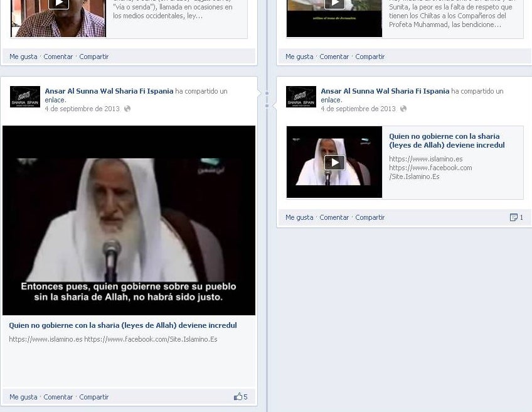The height and width of the screenshot is (412, 532).
Task: Open Sharia Spain avatar on the large-video post
Action: [25, 97]
